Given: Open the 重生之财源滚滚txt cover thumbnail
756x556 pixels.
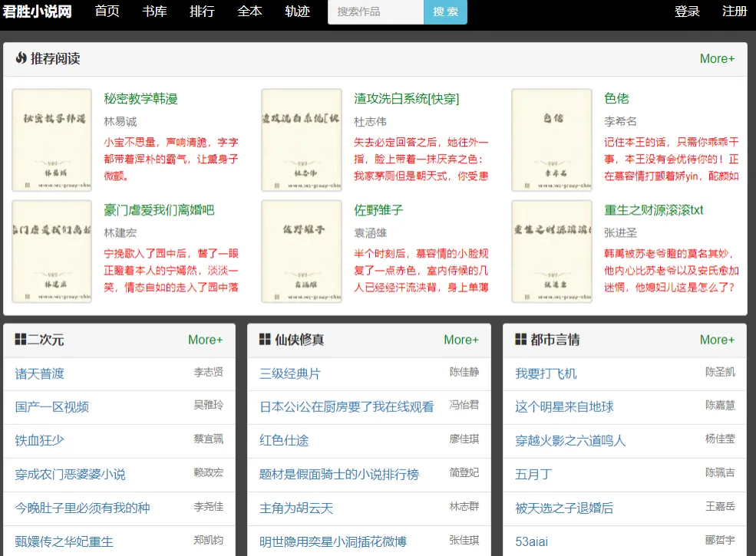Looking at the screenshot, I should tap(552, 251).
